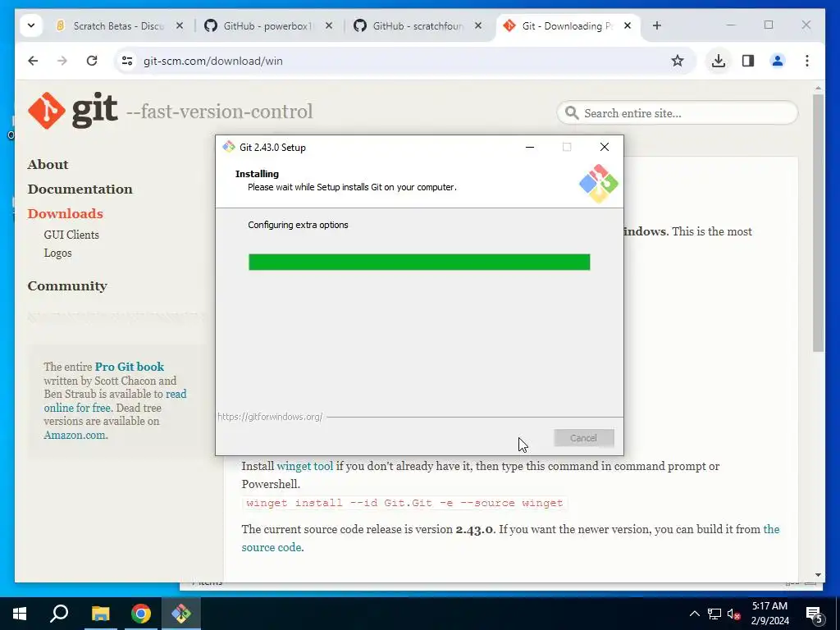Image resolution: width=840 pixels, height=630 pixels.
Task: Follow the source code link
Action: click(271, 547)
